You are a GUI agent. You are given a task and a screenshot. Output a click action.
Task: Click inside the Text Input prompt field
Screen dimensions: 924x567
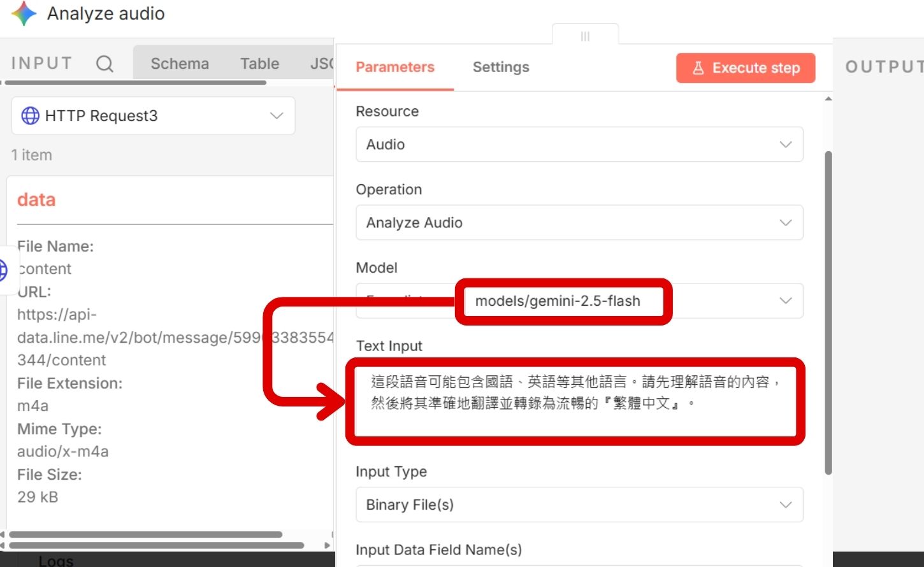(574, 398)
